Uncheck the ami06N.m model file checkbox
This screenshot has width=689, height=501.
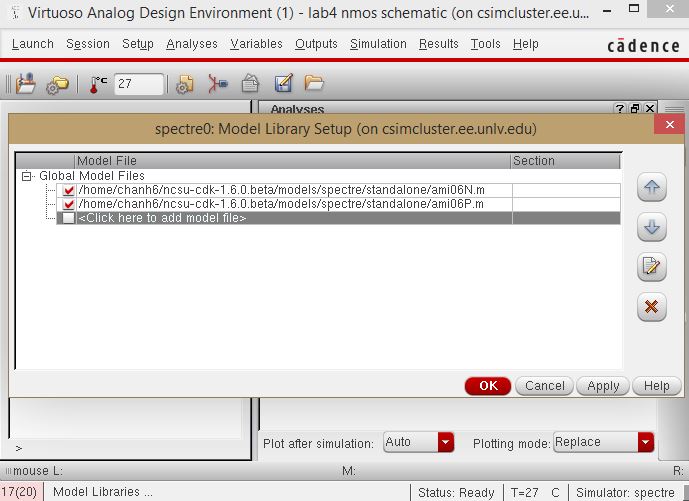(x=69, y=190)
